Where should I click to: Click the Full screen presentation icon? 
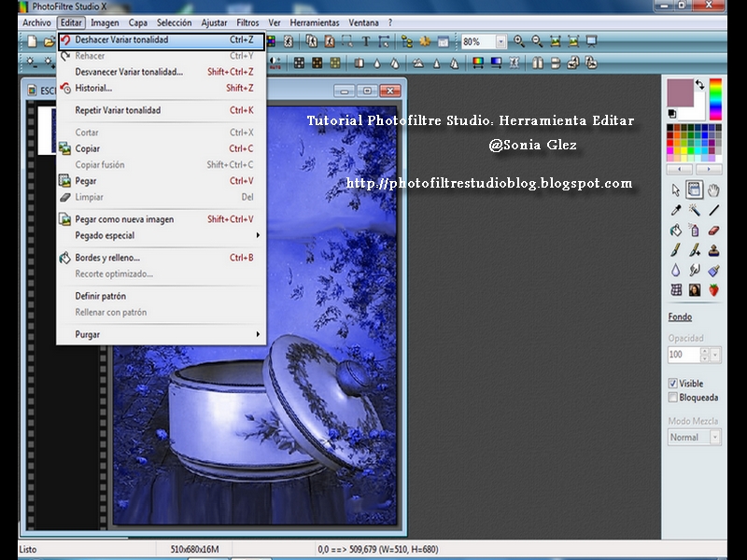pos(591,41)
